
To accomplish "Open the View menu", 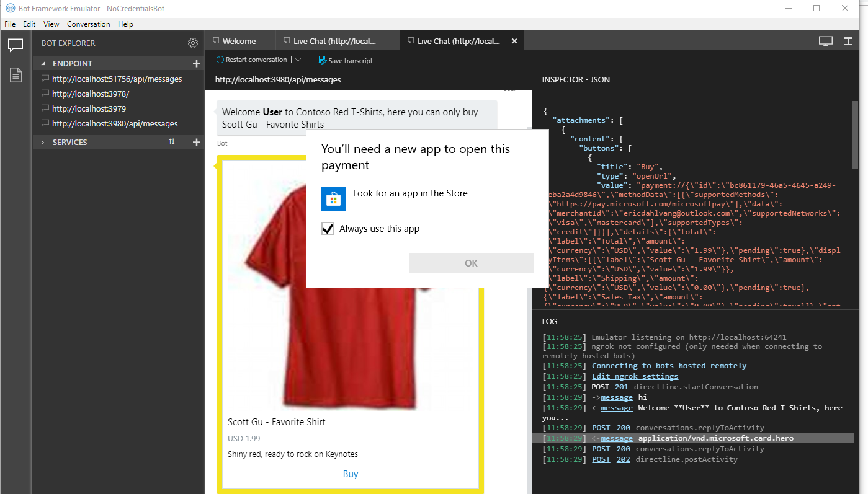I will coord(51,24).
